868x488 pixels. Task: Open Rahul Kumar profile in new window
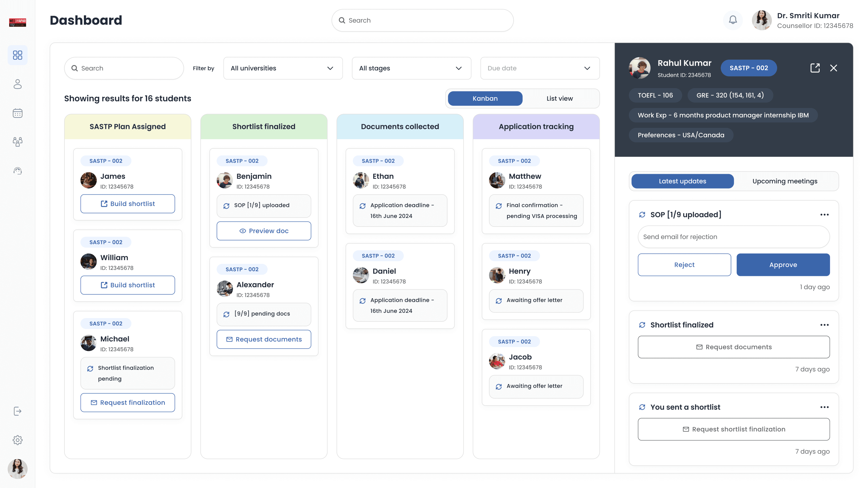(815, 68)
